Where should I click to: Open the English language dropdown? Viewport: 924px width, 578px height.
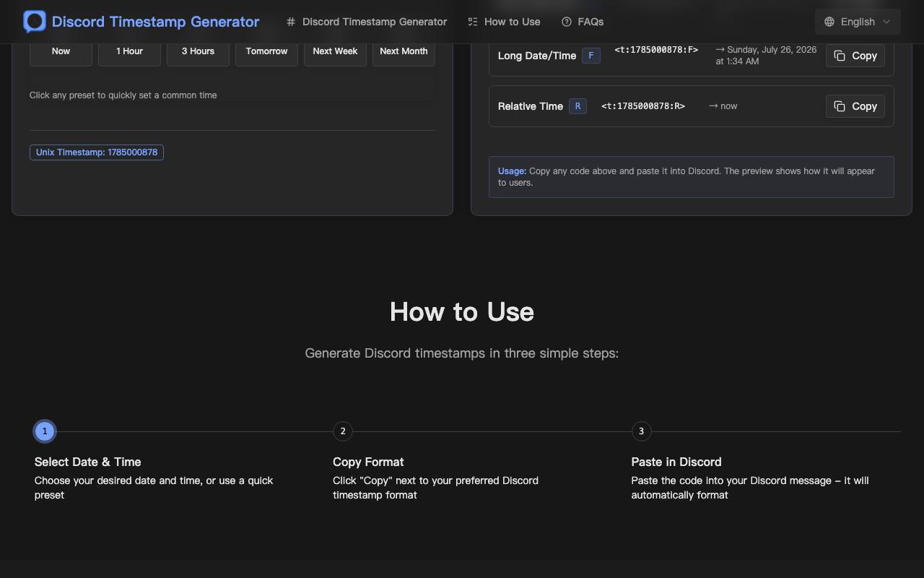[x=858, y=22]
